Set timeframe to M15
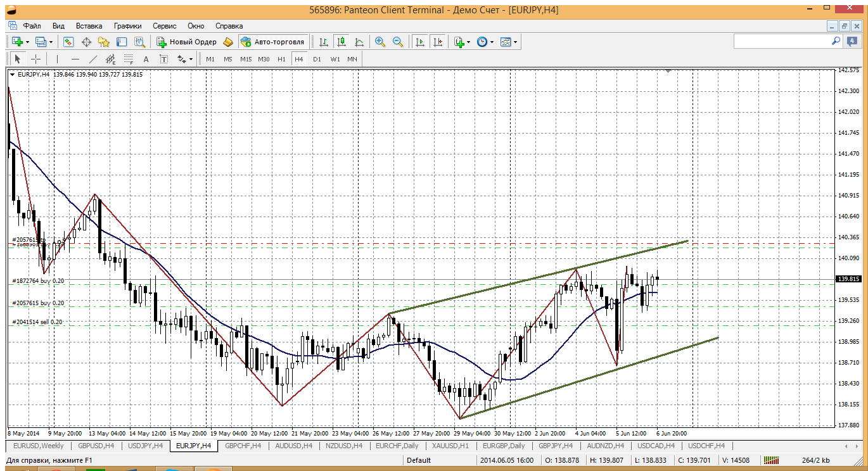This screenshot has width=868, height=471. pyautogui.click(x=246, y=59)
